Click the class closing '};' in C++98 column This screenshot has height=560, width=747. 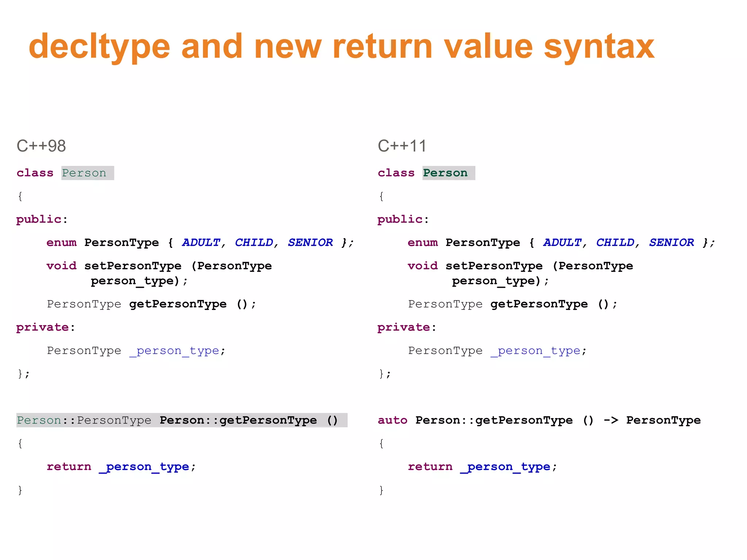click(x=24, y=374)
